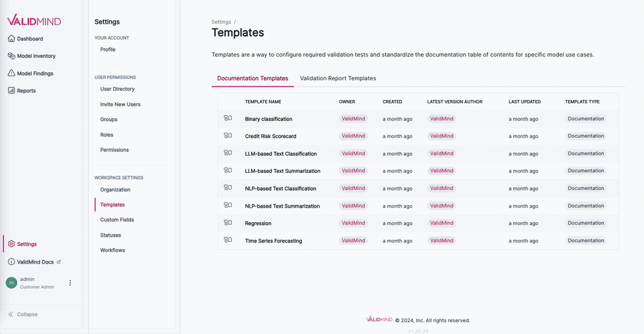
Task: Open Custom Fields settings page
Action: (117, 220)
